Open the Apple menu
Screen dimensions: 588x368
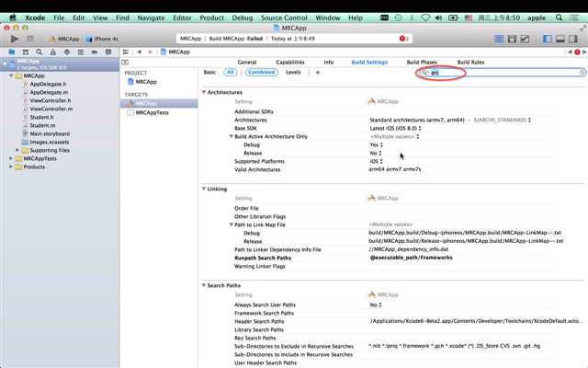(13, 17)
